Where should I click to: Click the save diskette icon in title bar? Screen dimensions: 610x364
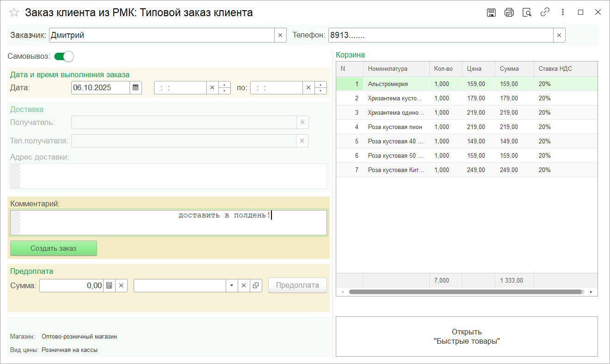click(491, 12)
